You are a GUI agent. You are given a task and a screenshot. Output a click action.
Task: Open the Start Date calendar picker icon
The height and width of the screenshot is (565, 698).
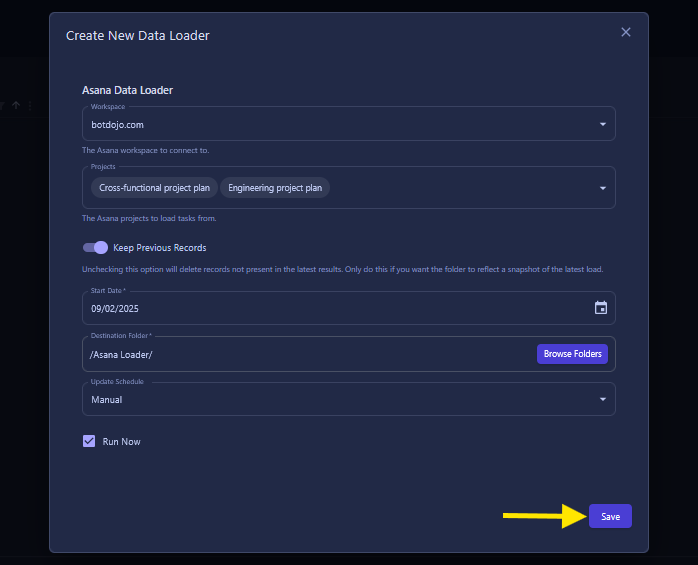[x=601, y=308]
